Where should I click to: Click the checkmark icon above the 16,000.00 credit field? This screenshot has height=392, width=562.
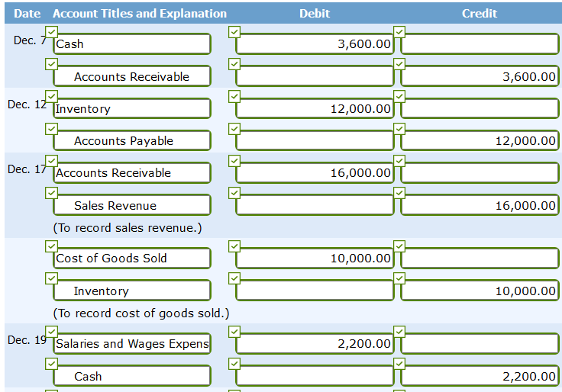(399, 193)
